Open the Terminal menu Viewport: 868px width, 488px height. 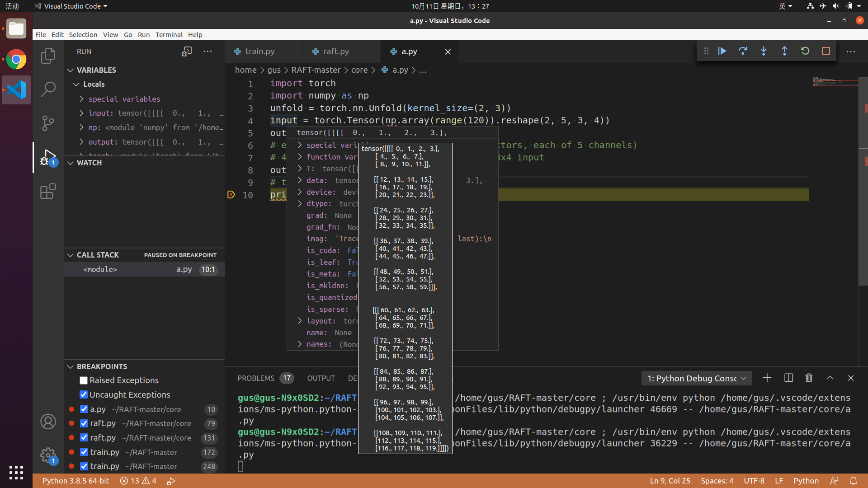169,35
